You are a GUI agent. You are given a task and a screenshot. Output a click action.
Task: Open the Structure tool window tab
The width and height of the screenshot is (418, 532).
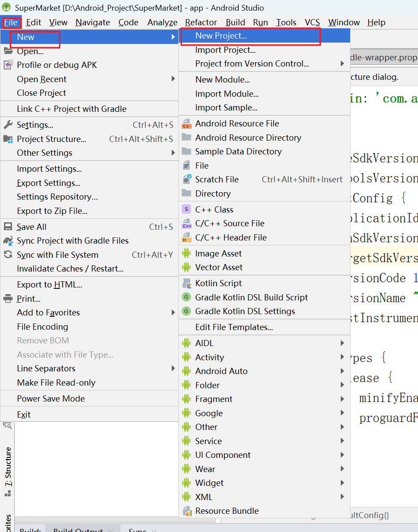coord(8,471)
